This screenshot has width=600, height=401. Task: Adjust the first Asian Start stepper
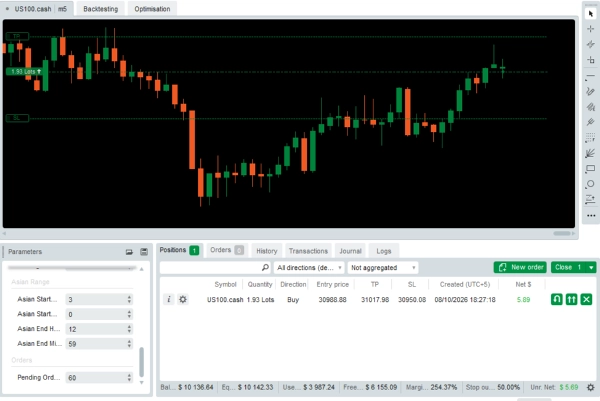click(x=129, y=299)
